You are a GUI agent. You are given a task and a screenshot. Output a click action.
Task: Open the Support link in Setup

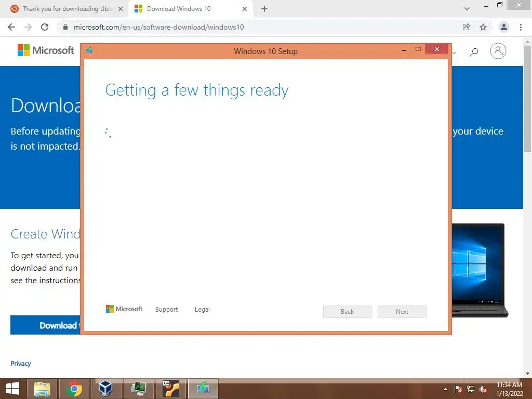pos(167,310)
